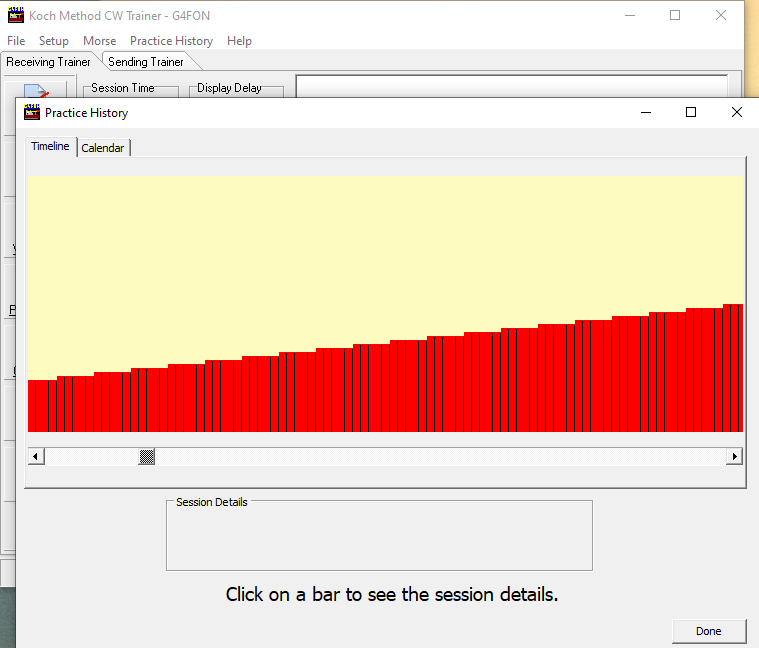
Task: Minimize the Practice History window
Action: [x=646, y=112]
